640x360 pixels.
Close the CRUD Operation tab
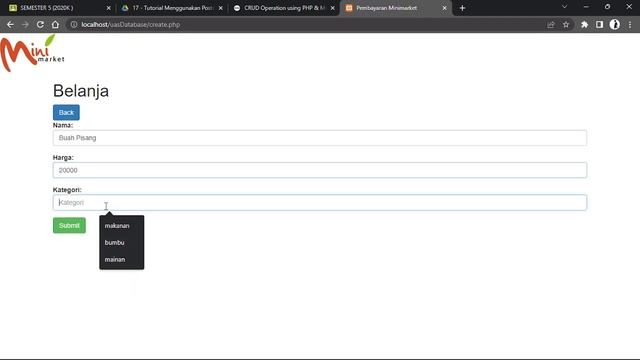tap(332, 8)
